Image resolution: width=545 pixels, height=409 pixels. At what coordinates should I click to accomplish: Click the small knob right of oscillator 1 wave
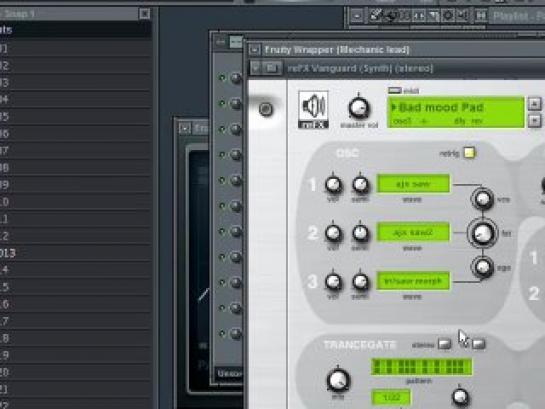(x=482, y=199)
